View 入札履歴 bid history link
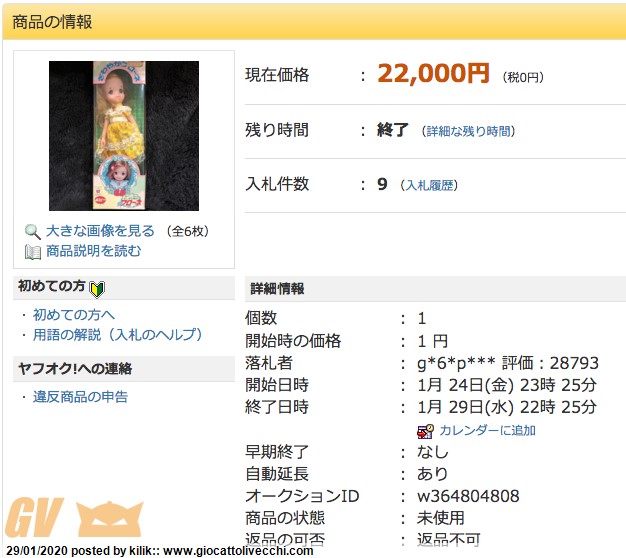The width and height of the screenshot is (626, 558). (x=430, y=185)
